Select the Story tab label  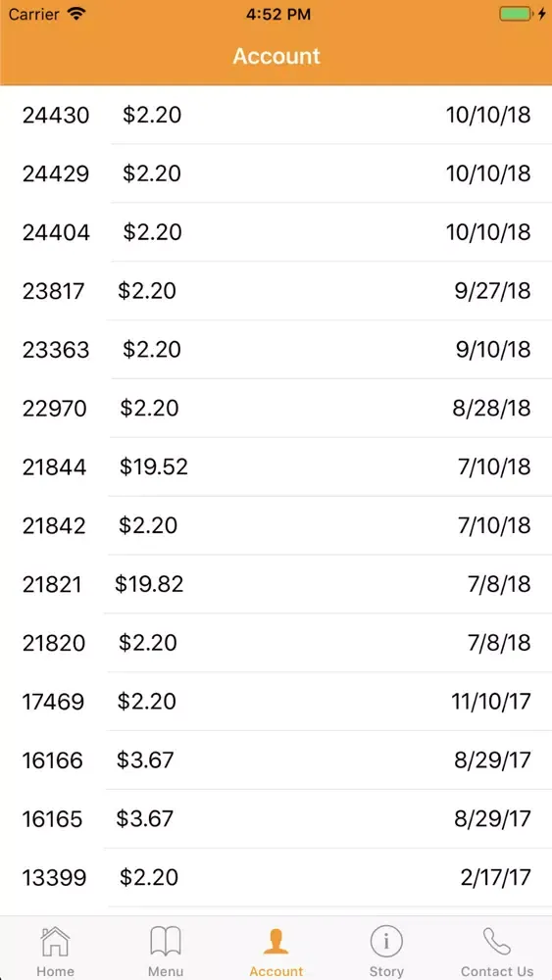[385, 970]
